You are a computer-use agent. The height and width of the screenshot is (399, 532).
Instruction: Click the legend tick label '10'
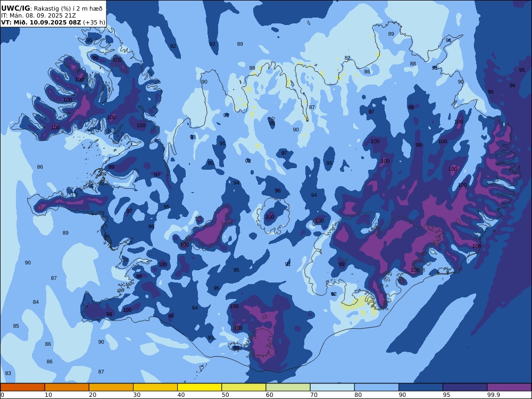click(48, 395)
